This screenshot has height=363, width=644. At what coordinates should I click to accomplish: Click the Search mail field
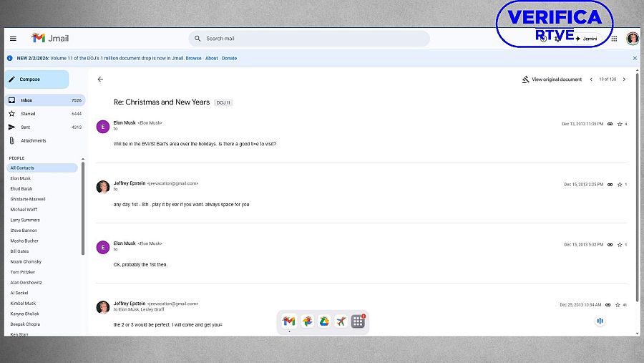point(315,39)
